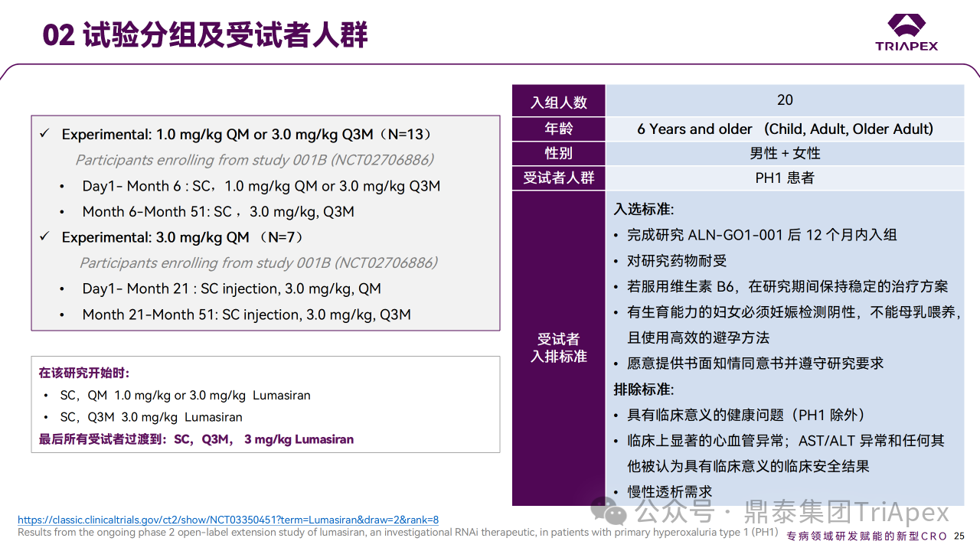
Task: Click the 性别 row header cell
Action: (558, 153)
